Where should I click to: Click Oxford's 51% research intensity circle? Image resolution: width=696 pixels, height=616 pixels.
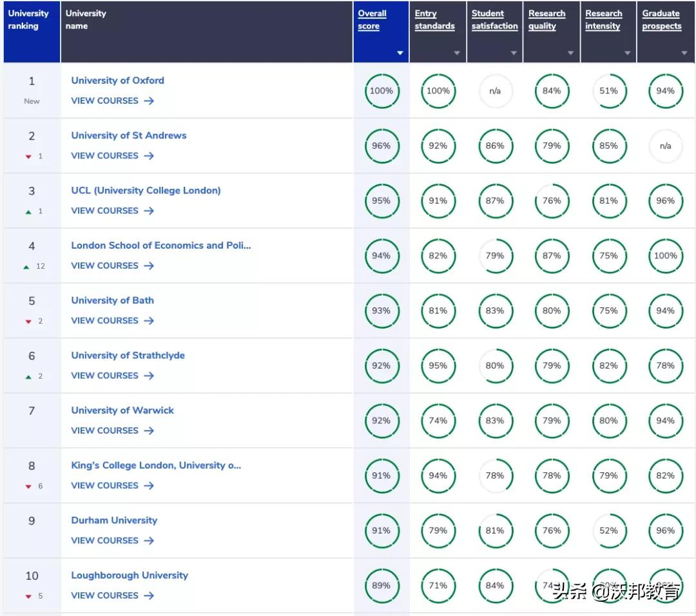[x=608, y=91]
